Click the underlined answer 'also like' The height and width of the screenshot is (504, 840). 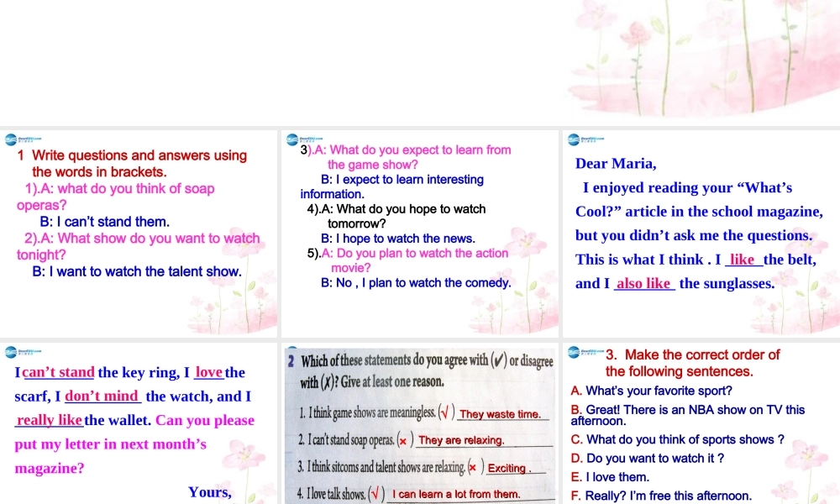pyautogui.click(x=643, y=284)
